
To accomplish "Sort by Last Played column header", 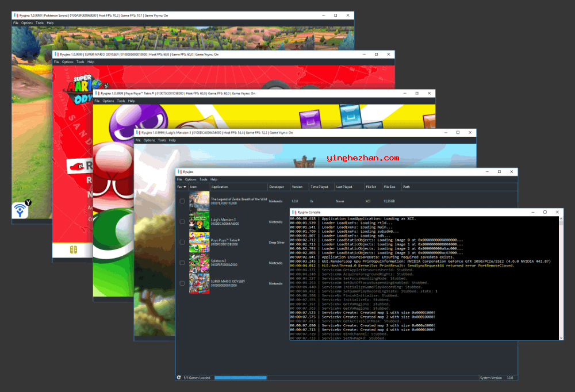I will 349,187.
